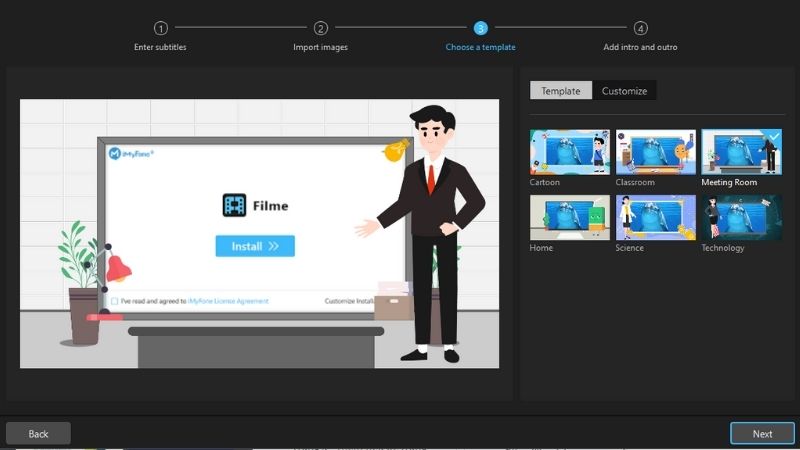Click the Technology template name
Screen dimensions: 800x450
pyautogui.click(x=722, y=248)
